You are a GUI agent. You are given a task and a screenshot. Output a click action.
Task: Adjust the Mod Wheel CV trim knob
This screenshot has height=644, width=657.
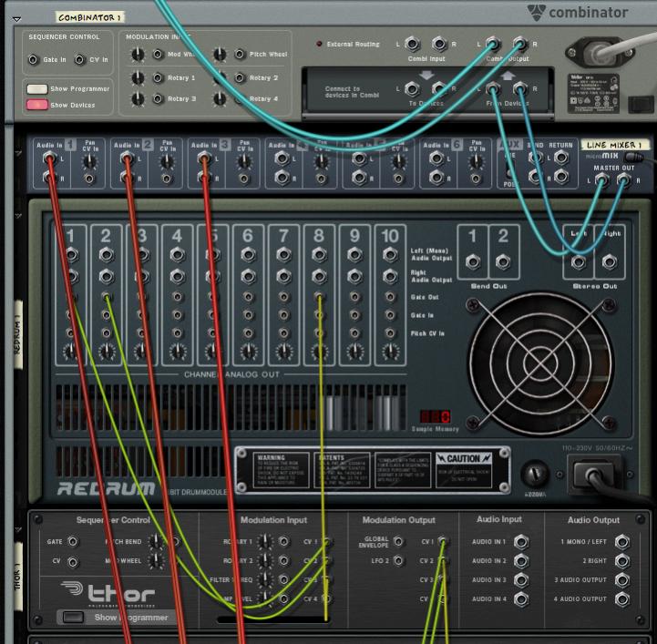[138, 54]
